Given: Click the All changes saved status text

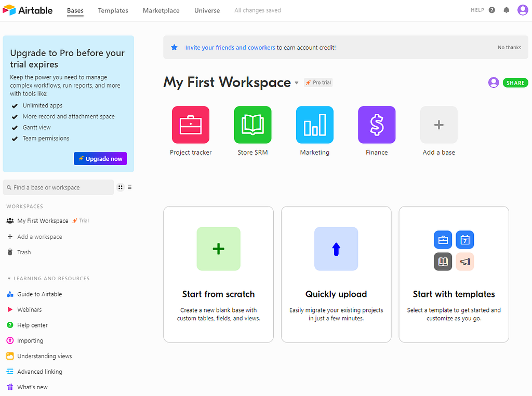Looking at the screenshot, I should point(258,10).
